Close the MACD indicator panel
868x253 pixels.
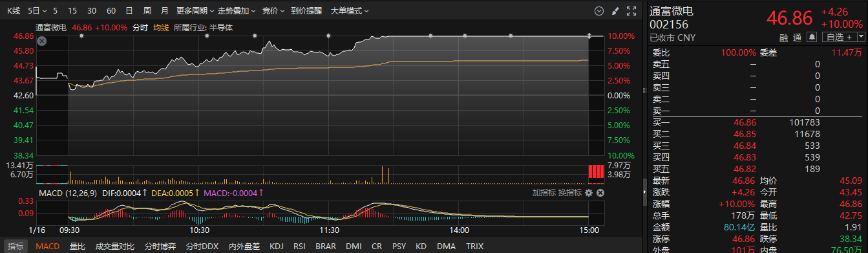pos(600,193)
